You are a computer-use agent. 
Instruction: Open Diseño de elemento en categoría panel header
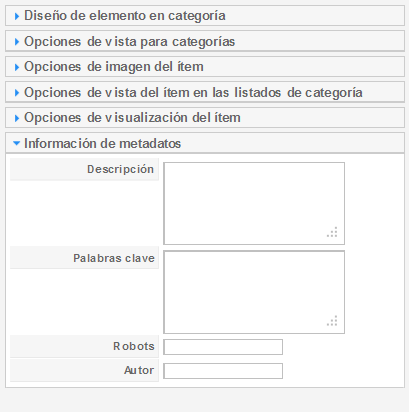click(205, 16)
